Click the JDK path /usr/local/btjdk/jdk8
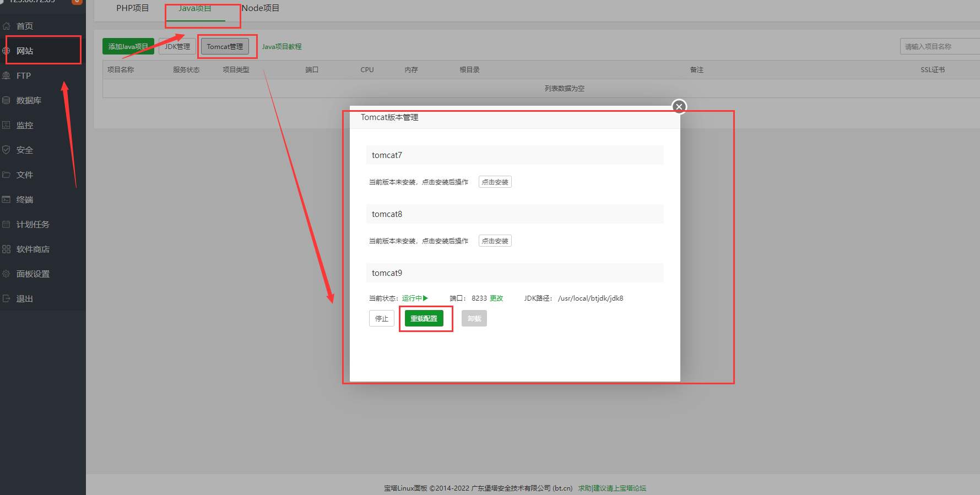 pyautogui.click(x=591, y=298)
